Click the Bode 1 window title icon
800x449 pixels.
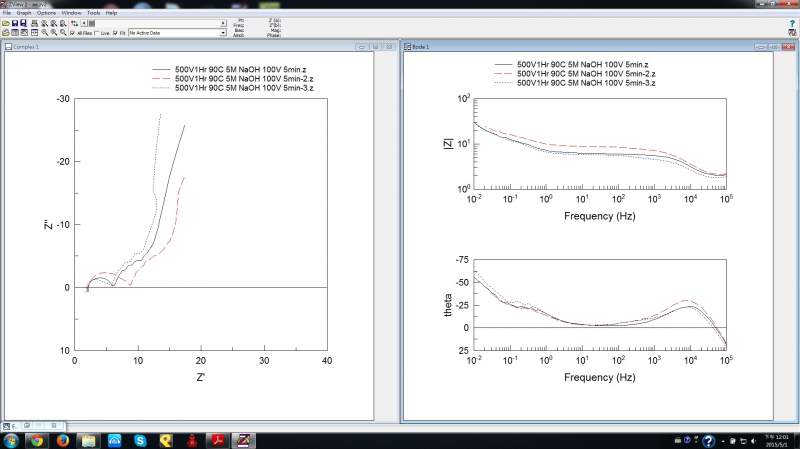(x=408, y=46)
